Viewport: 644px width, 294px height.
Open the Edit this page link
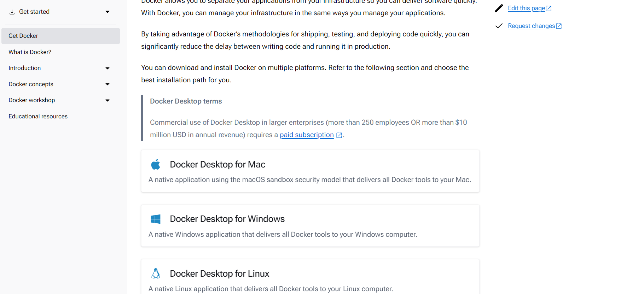(526, 8)
